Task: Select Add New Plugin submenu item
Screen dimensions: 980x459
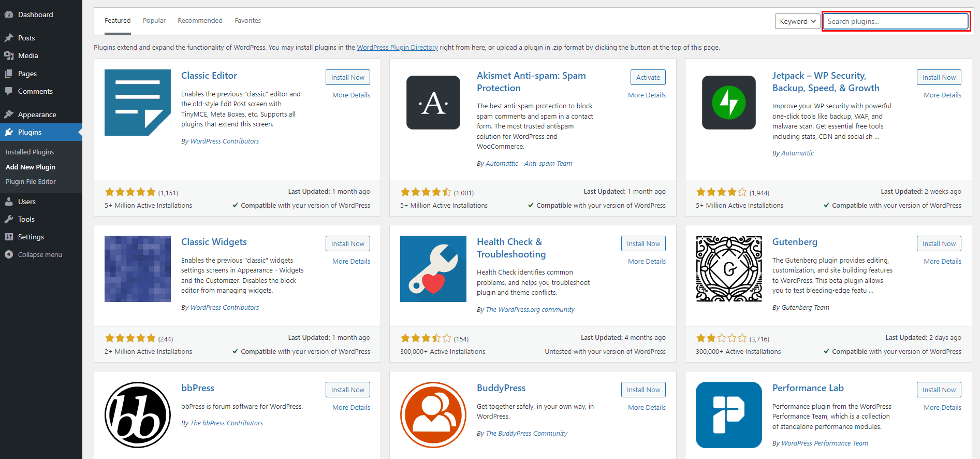Action: [x=30, y=167]
